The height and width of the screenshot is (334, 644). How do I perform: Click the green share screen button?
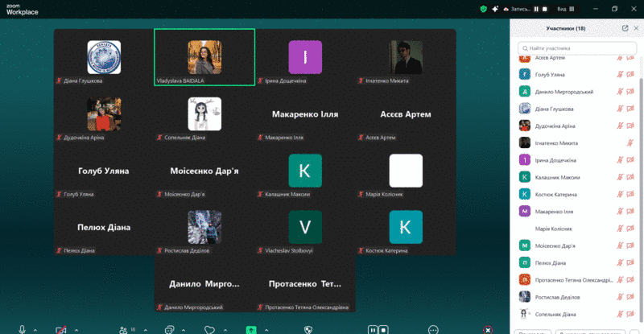(251, 328)
